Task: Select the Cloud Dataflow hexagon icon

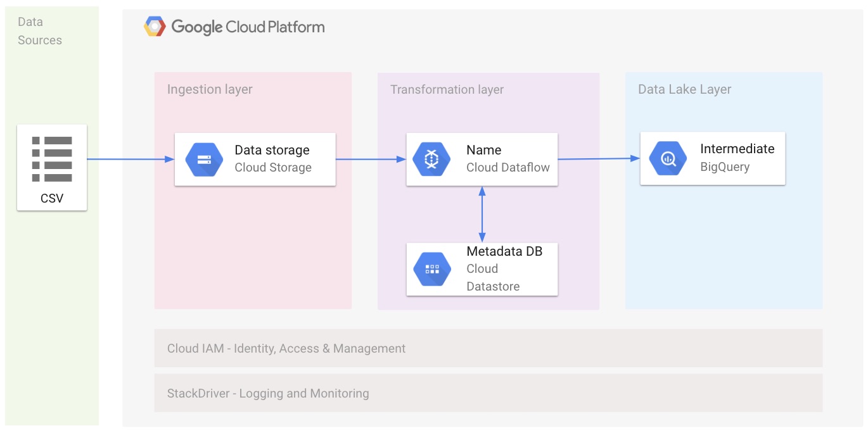Action: click(431, 159)
